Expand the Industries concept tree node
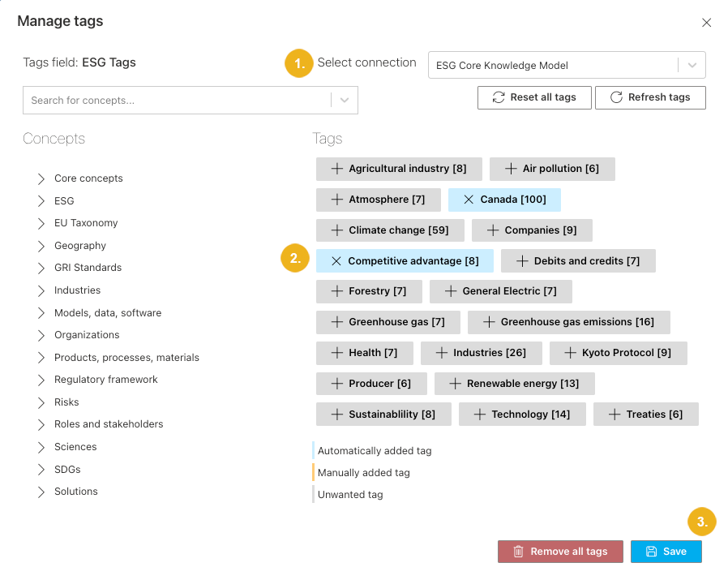The height and width of the screenshot is (580, 728). click(41, 290)
